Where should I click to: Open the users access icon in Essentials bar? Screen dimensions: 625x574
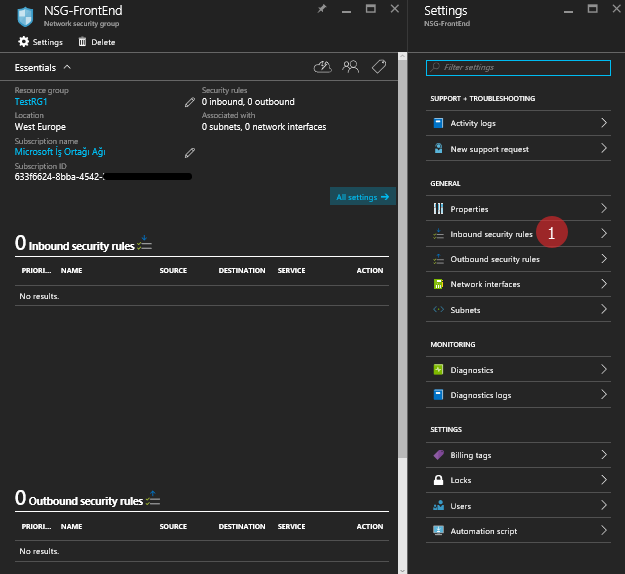(x=350, y=67)
